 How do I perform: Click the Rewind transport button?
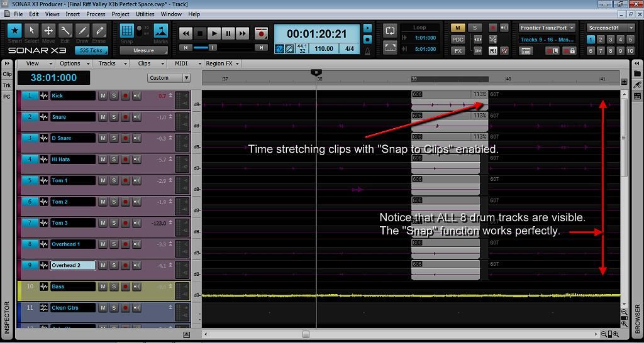(x=186, y=33)
